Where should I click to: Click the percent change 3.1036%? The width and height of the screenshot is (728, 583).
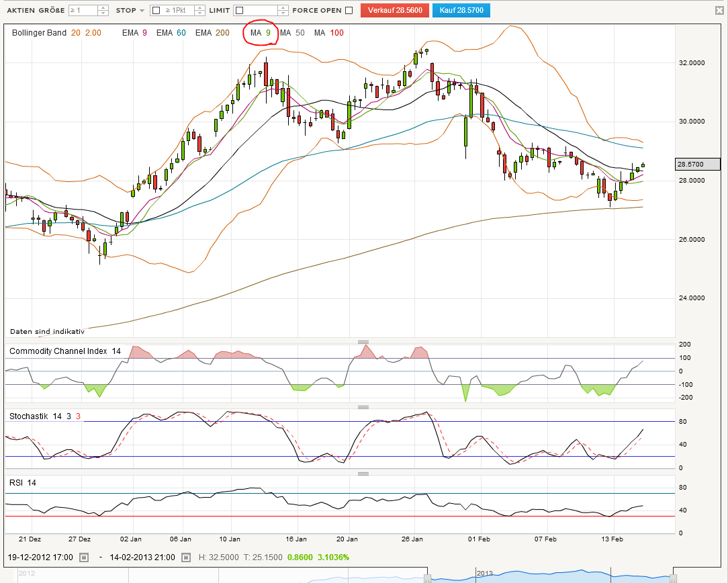pos(333,557)
